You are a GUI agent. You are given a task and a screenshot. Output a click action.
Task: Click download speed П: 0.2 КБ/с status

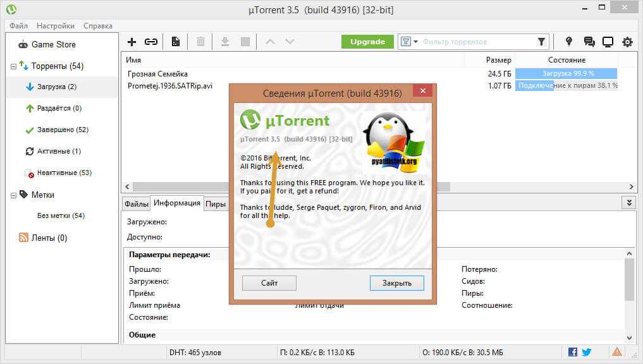tap(317, 352)
